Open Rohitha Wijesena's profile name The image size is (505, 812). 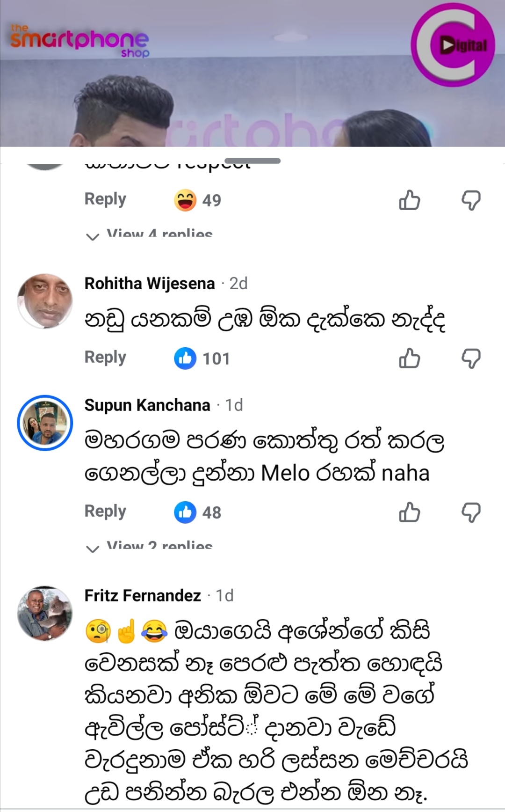click(150, 284)
